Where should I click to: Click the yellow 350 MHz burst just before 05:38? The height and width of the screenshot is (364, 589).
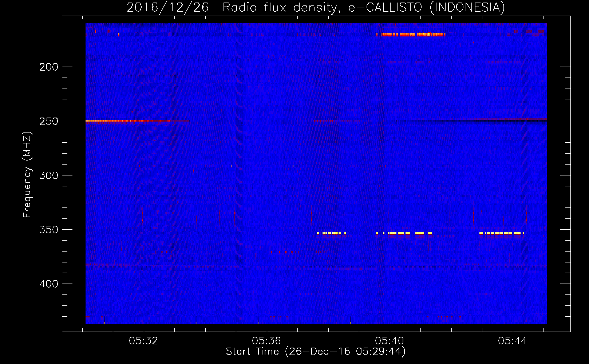(x=331, y=233)
